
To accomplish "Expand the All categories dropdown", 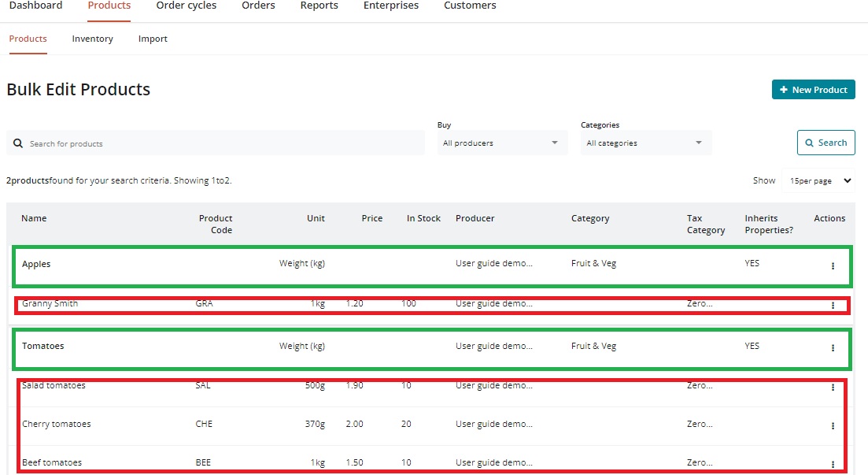I will [x=645, y=143].
